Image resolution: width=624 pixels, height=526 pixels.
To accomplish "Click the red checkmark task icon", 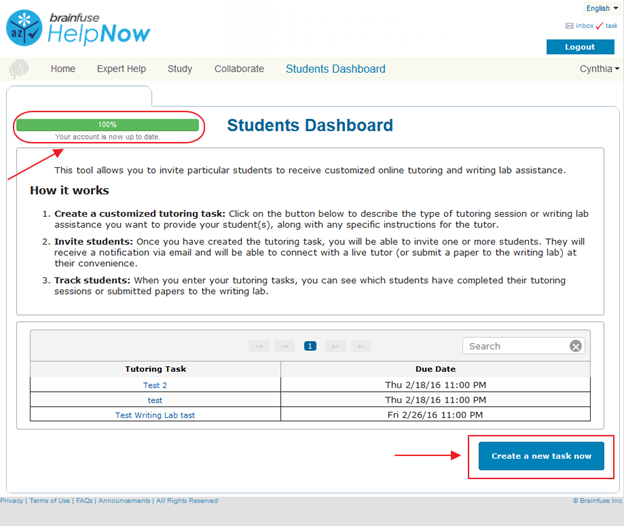I will pyautogui.click(x=599, y=26).
